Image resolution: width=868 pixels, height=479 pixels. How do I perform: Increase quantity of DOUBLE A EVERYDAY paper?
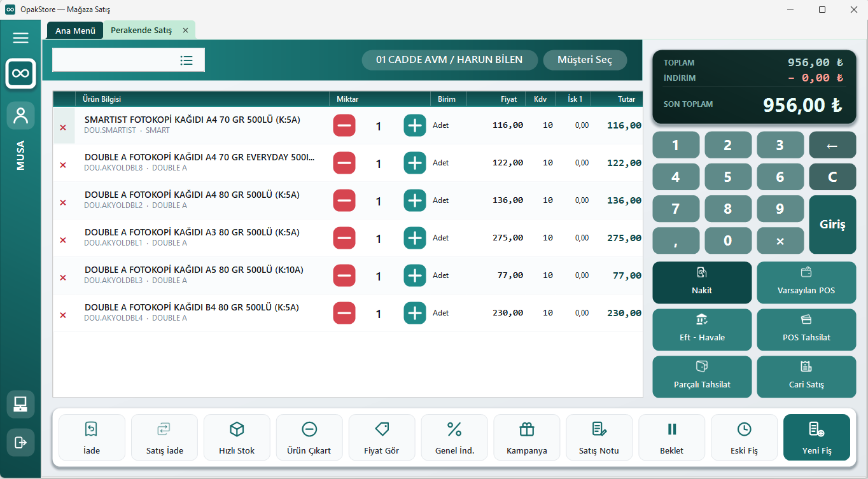(x=415, y=163)
